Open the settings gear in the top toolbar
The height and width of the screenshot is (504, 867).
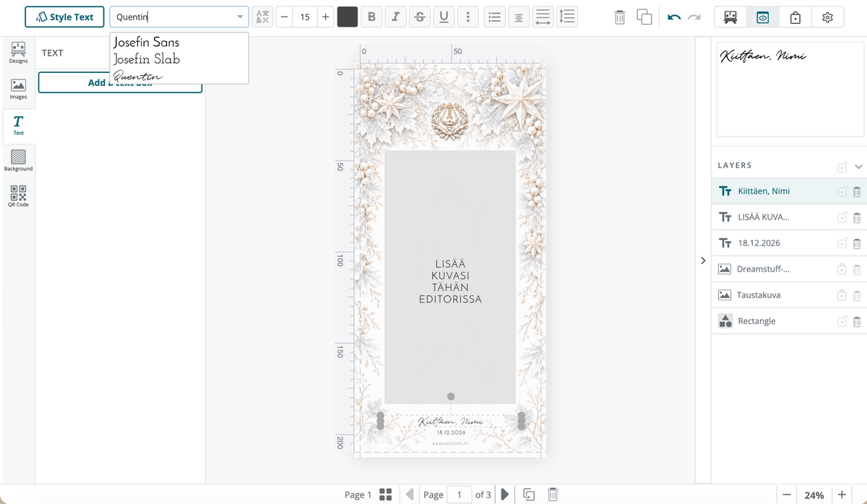click(828, 17)
